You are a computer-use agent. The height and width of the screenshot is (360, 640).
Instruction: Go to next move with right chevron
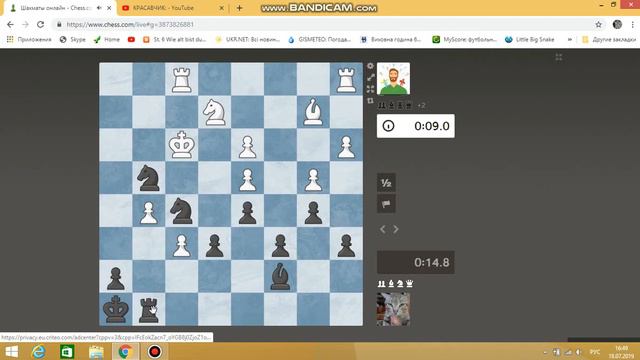pyautogui.click(x=396, y=229)
